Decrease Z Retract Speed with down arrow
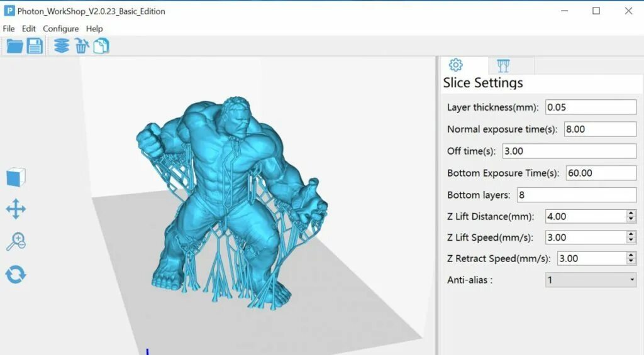Screen dimensions: 644x355 pos(631,262)
